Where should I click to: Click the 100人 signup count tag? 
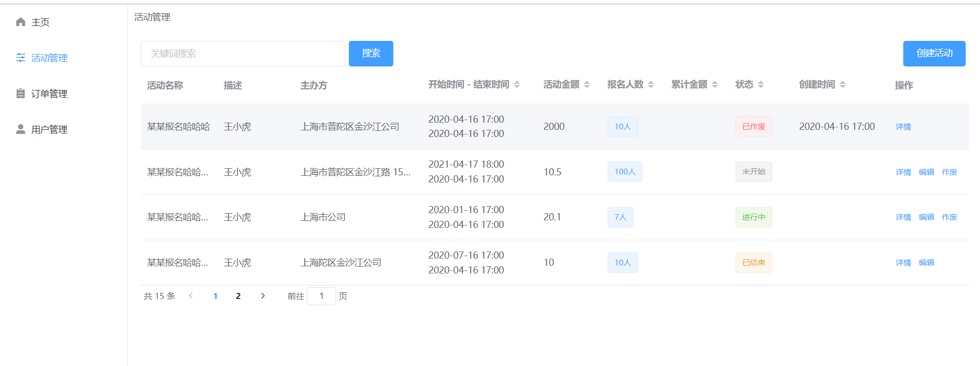(x=625, y=172)
